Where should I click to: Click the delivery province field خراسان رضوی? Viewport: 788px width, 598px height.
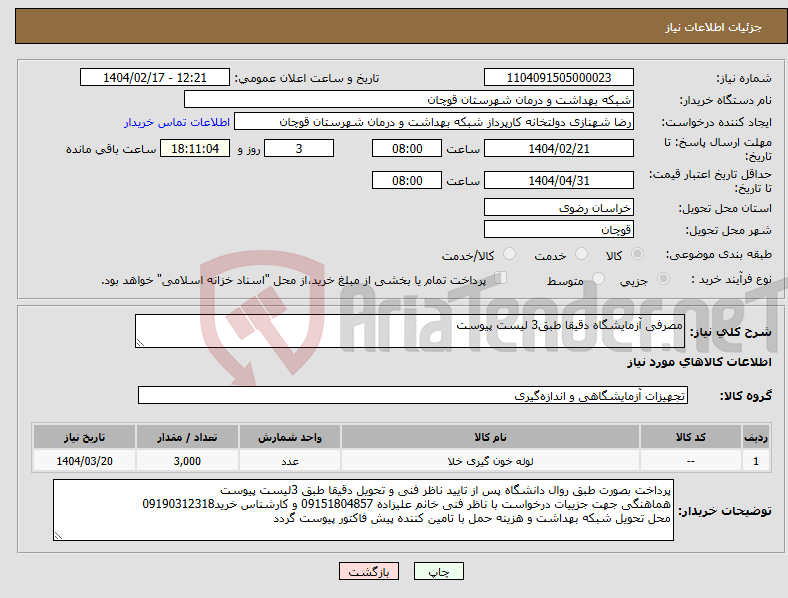(x=559, y=208)
